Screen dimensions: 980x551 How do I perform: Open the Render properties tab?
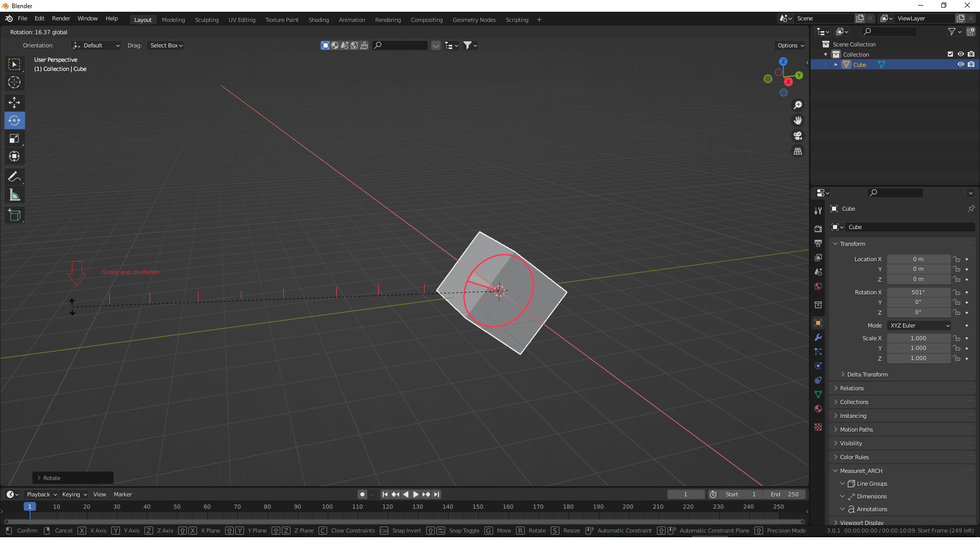pos(818,229)
